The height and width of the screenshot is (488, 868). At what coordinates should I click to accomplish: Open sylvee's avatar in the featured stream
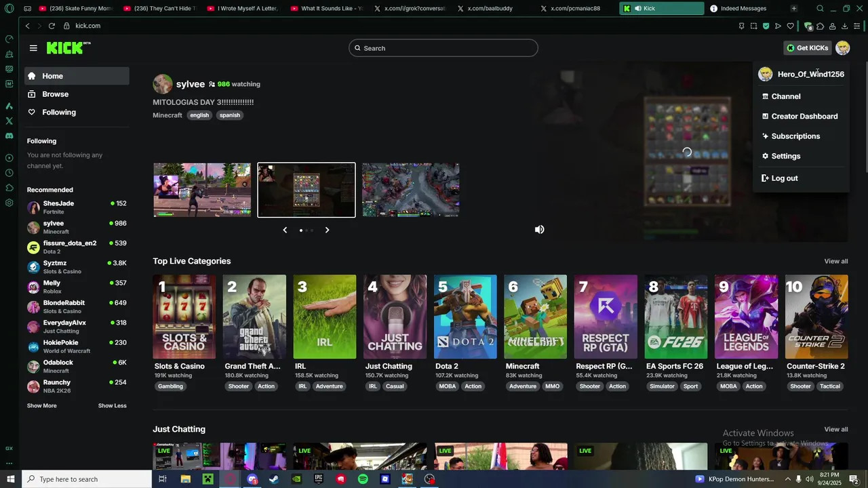tap(163, 84)
